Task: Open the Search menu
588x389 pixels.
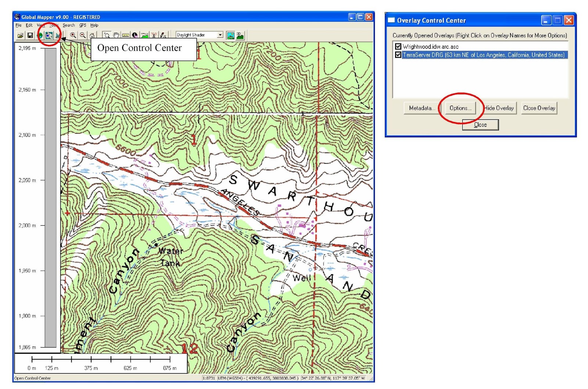Action: point(68,25)
